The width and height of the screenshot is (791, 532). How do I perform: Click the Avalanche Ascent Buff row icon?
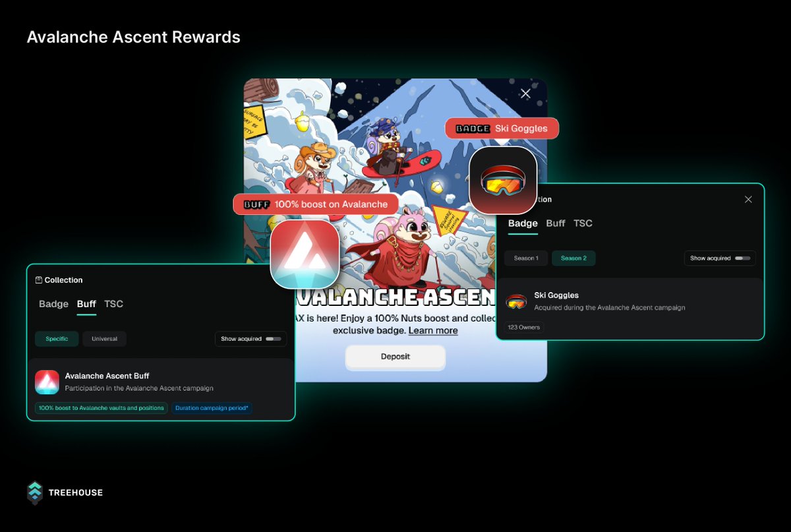coord(47,382)
